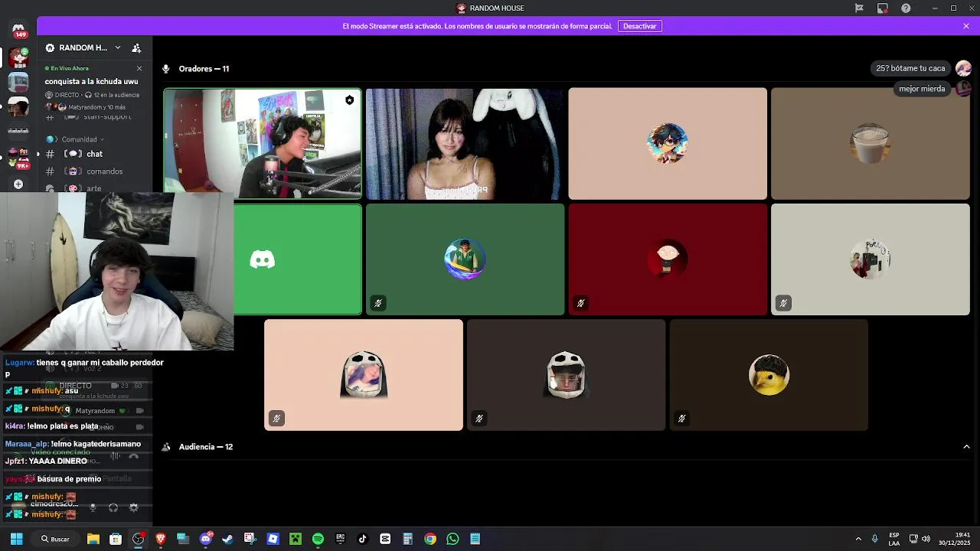Click muted mic icon on duck avatar tile
This screenshot has width=980, height=551.
pyautogui.click(x=681, y=418)
